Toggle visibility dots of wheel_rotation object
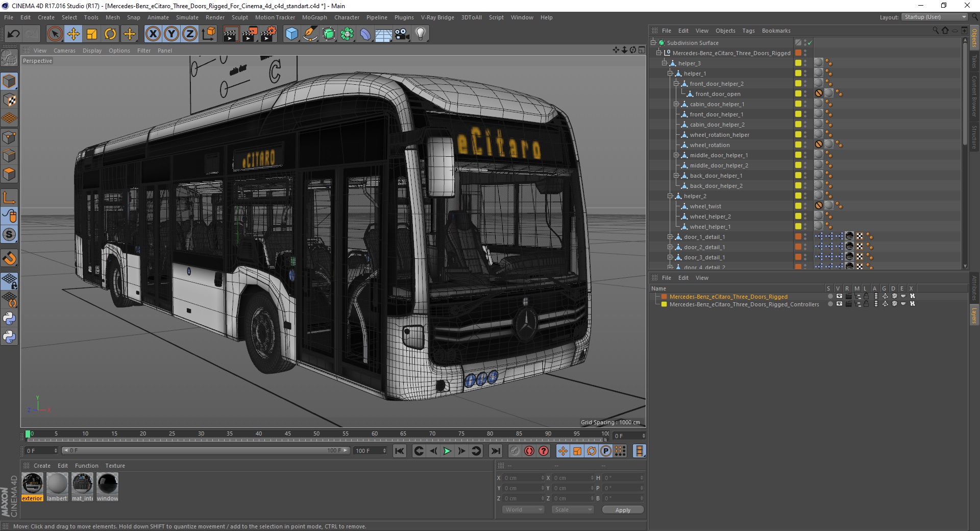 805,145
